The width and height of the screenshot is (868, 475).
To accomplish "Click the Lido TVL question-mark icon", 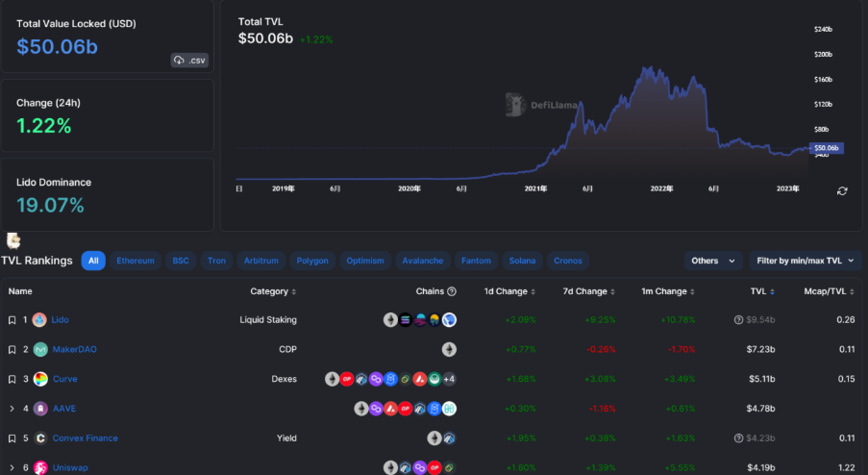I will [x=738, y=320].
